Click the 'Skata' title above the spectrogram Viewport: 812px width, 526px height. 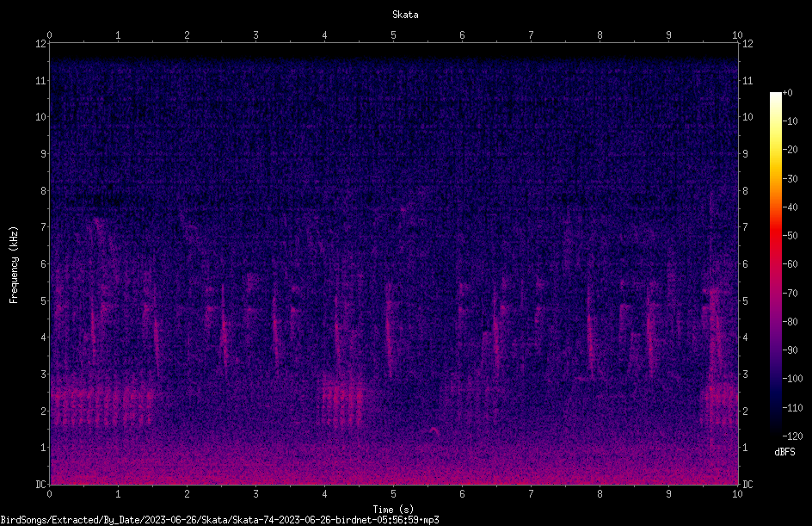tap(405, 15)
